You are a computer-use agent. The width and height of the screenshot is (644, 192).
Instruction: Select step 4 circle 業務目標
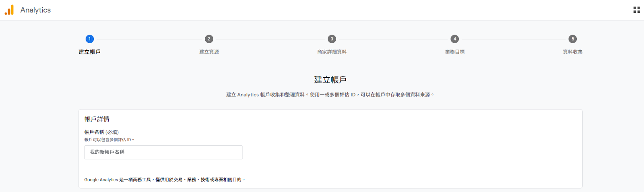455,39
